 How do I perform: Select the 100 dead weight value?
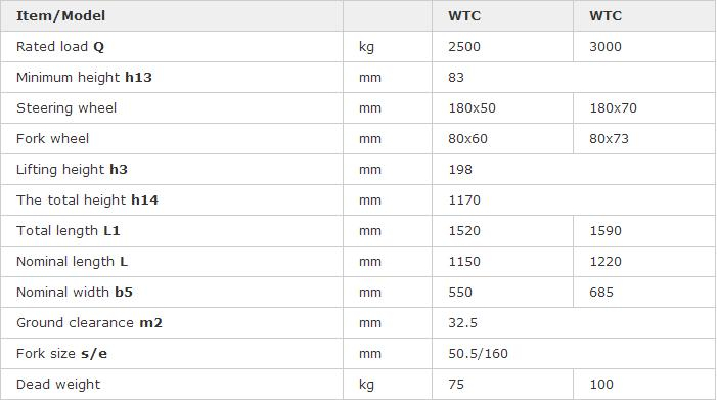click(601, 384)
